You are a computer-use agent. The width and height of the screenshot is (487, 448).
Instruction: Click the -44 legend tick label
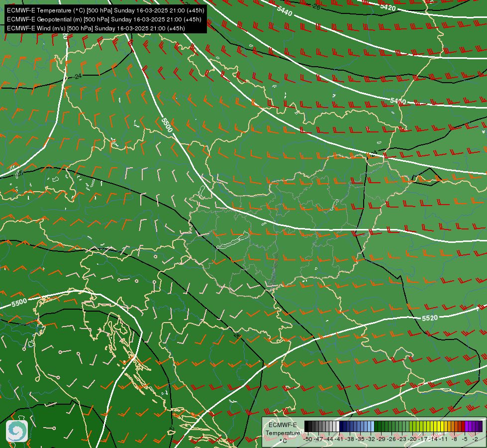coord(329,439)
